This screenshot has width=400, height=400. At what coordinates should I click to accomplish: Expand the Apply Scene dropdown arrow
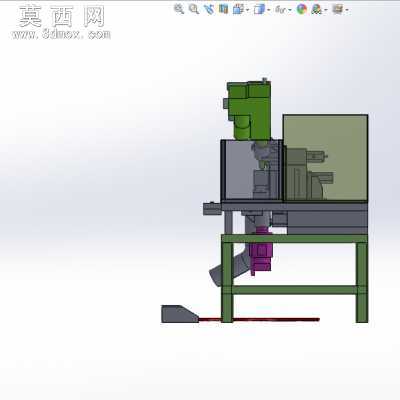[326, 10]
